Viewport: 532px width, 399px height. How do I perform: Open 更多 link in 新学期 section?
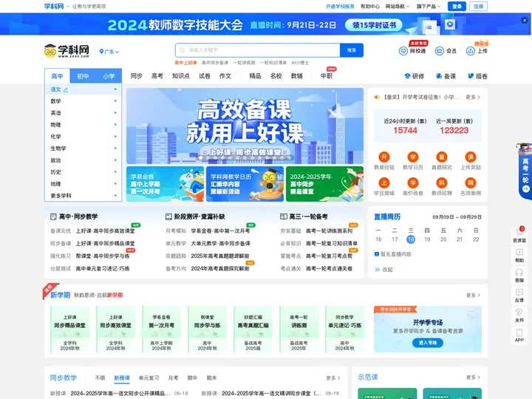point(473,295)
